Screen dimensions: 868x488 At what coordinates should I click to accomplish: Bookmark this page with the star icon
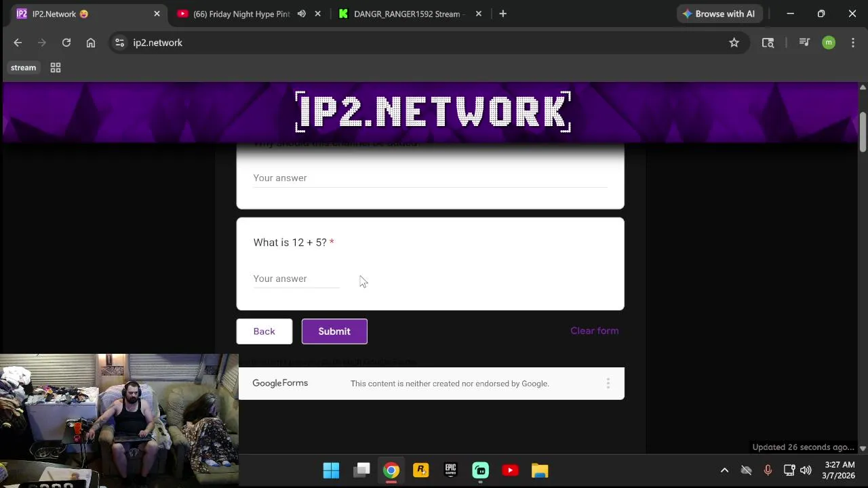[x=734, y=43]
